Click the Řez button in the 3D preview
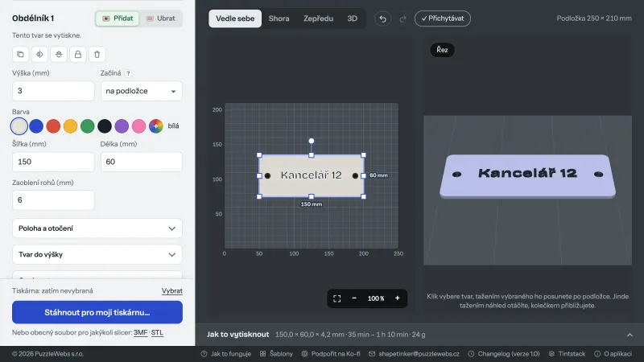Viewport: 644px width, 362px height. [442, 50]
